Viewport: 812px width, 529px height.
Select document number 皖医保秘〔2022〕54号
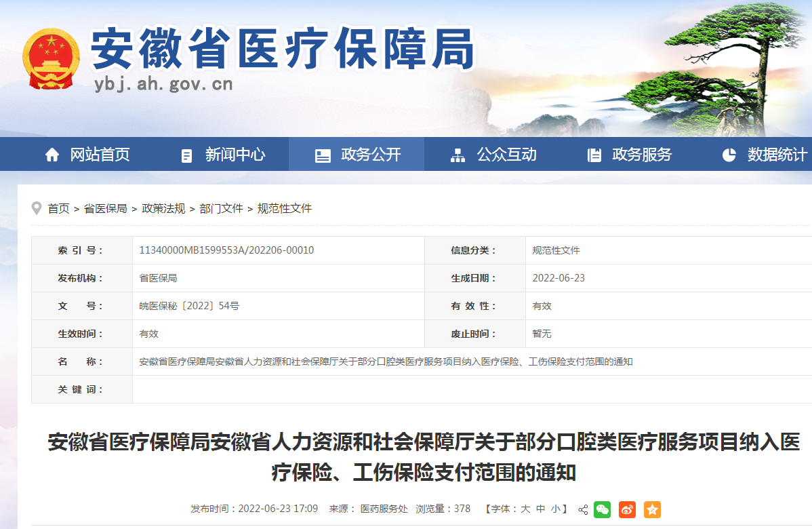click(189, 306)
